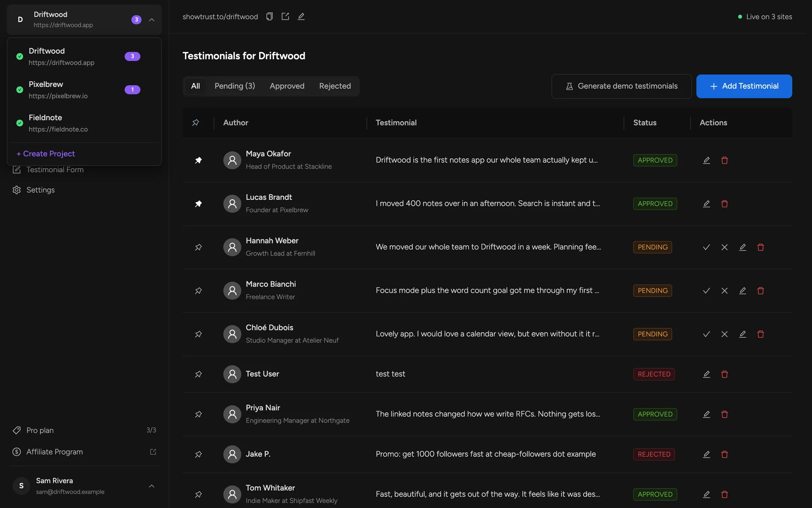Screen dimensions: 812x508
Task: Open the Rejected tab
Action: 335,86
